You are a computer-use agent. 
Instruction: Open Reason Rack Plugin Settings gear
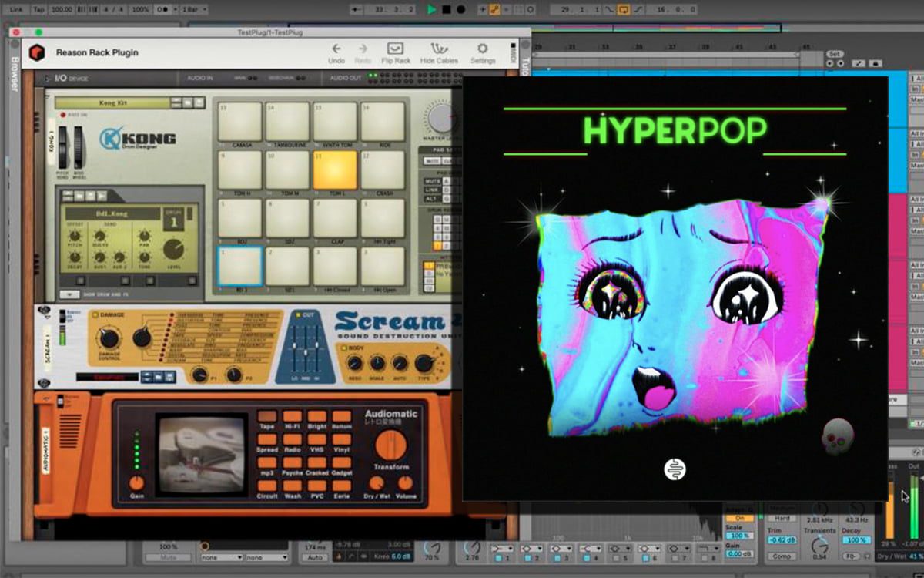483,53
